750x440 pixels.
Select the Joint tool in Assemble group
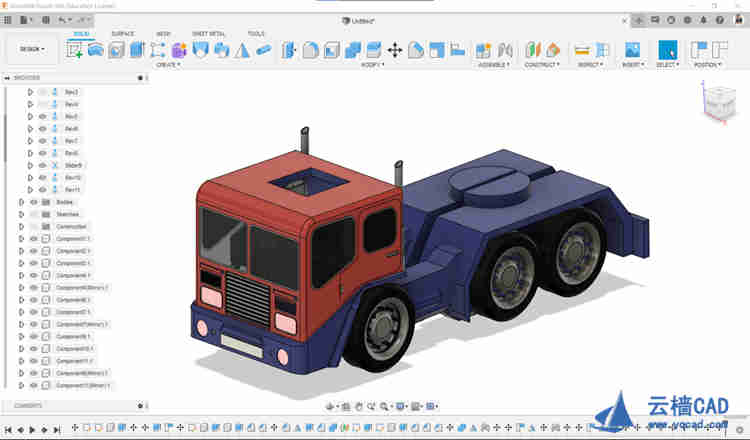(x=505, y=50)
